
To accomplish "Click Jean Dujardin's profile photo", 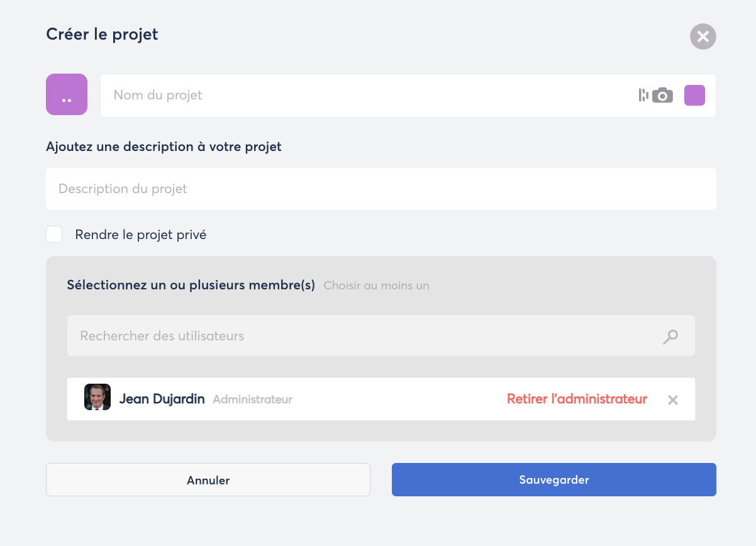I will (x=97, y=398).
